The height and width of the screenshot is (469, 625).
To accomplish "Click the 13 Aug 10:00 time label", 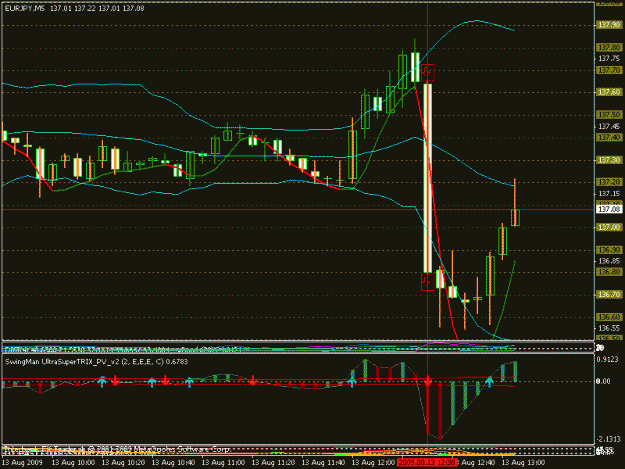I will coord(73,463).
